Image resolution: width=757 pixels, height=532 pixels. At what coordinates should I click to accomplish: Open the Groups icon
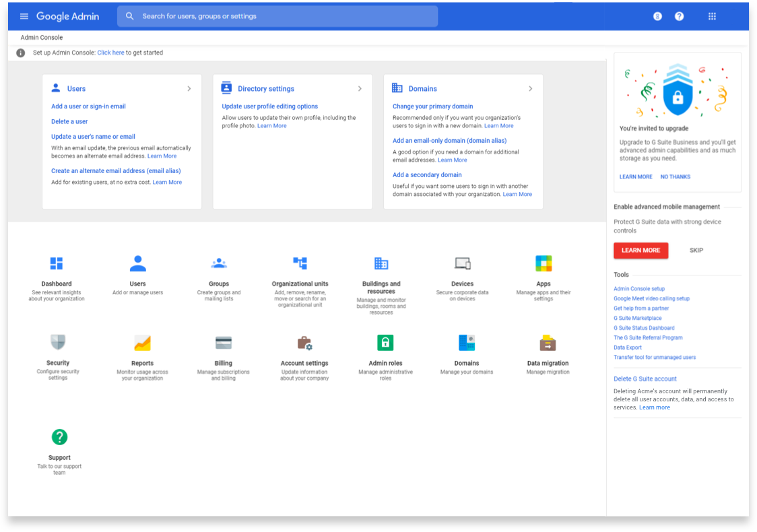[218, 263]
